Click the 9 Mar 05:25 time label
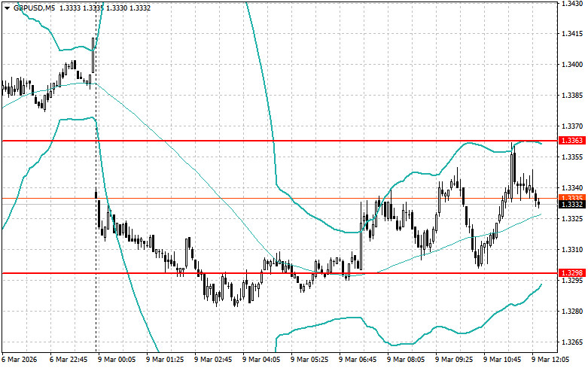The height and width of the screenshot is (368, 588). pyautogui.click(x=309, y=360)
